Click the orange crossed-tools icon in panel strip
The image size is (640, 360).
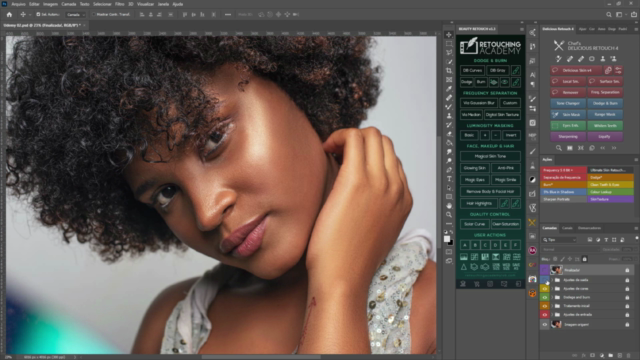(x=532, y=222)
